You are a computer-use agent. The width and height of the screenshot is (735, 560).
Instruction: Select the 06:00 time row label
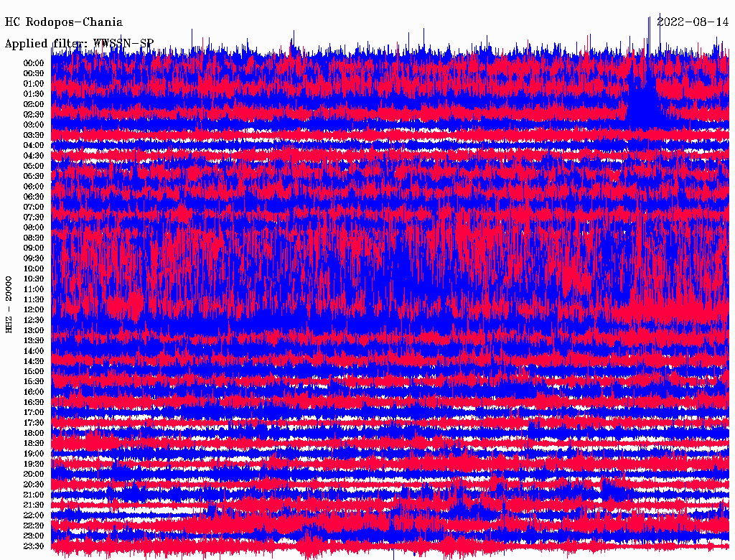(34, 187)
